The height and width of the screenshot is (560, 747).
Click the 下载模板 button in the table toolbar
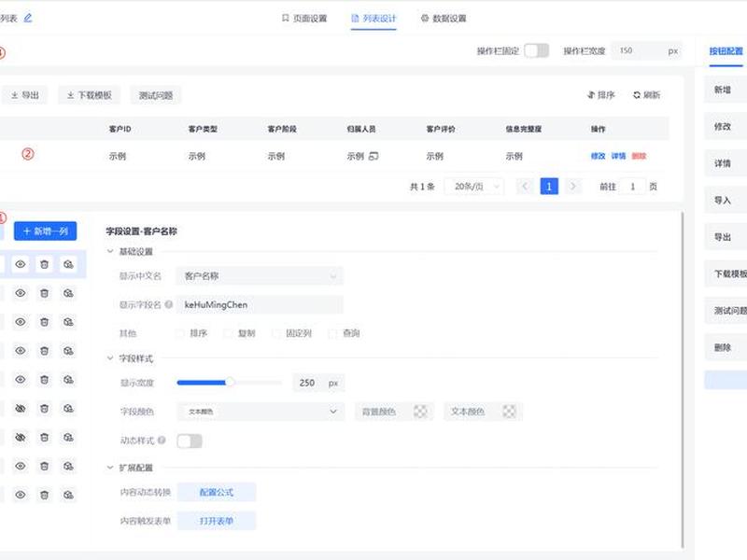pyautogui.click(x=89, y=95)
